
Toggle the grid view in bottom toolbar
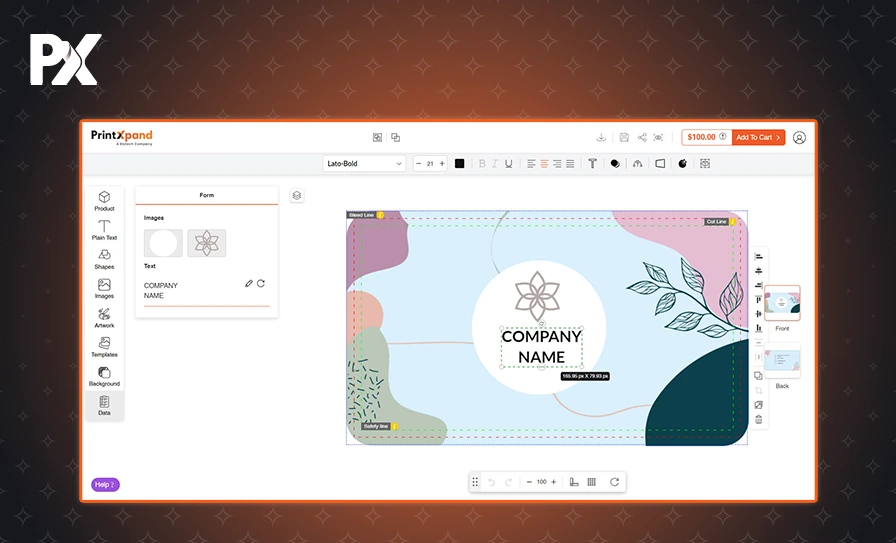[x=591, y=482]
